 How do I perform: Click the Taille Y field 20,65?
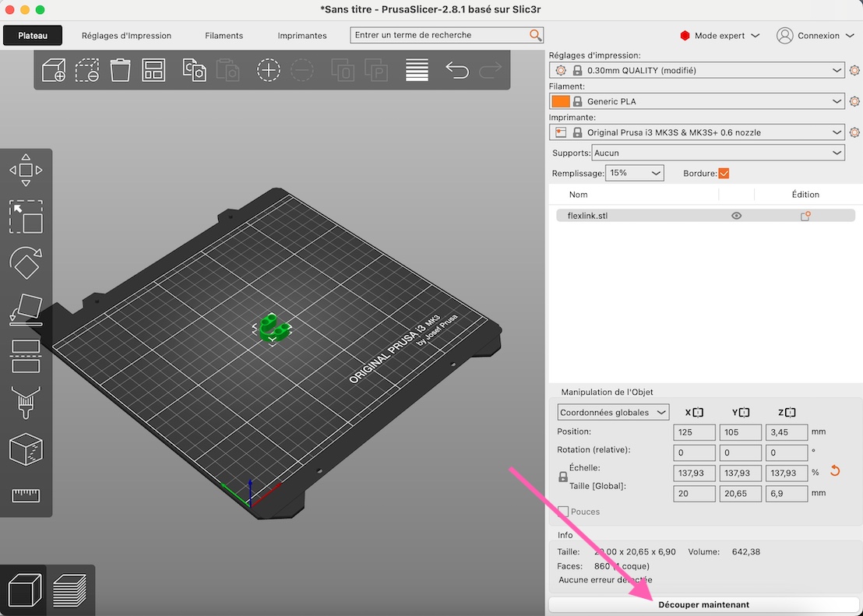click(740, 493)
